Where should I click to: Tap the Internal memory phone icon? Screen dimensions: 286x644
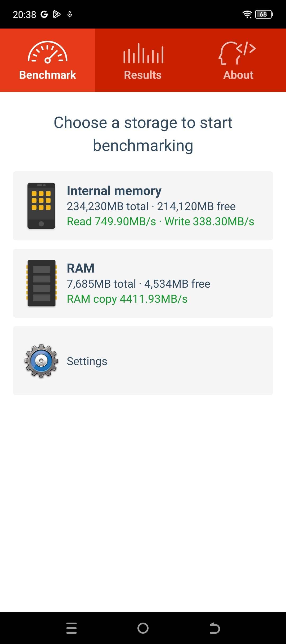point(41,206)
